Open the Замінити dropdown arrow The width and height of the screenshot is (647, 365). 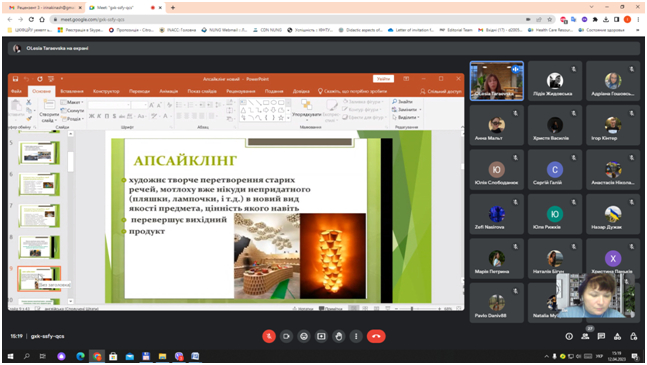pos(420,110)
